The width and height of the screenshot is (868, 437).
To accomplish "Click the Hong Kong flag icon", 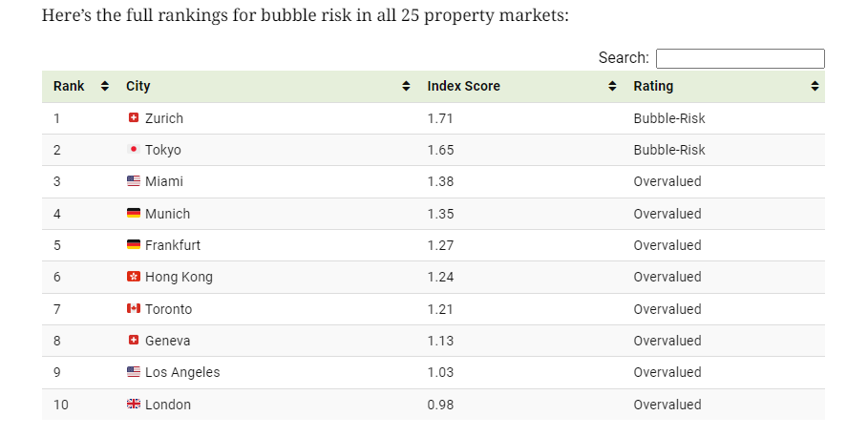I will 134,276.
